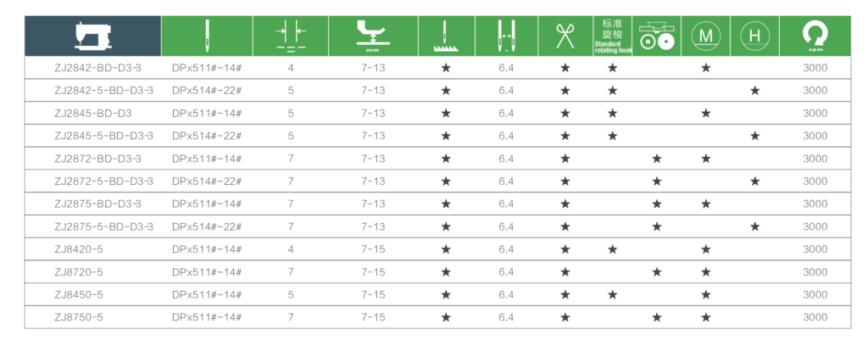Click the large hook wheels icon
Viewport: 868px width, 352px height.
pos(657,36)
